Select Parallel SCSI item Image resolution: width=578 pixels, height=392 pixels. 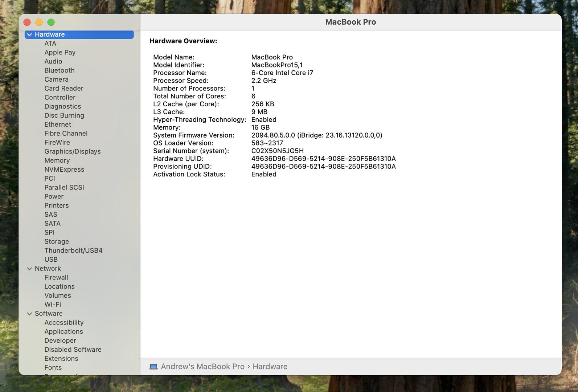[x=64, y=187]
